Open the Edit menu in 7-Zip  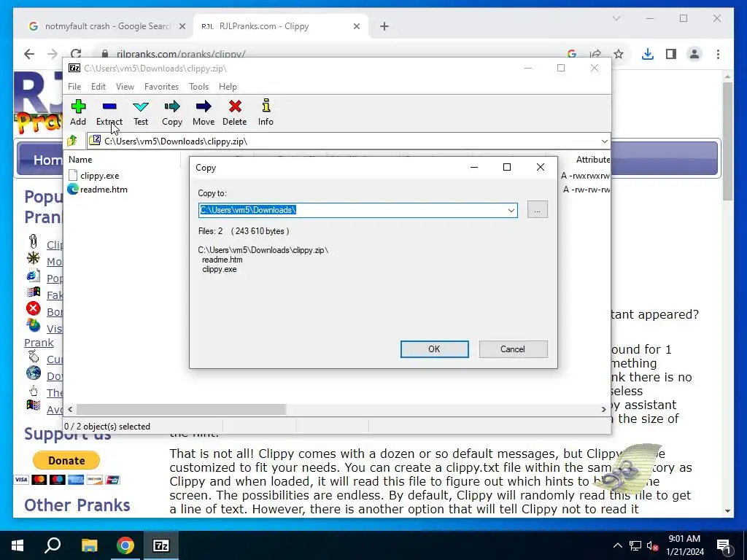tap(98, 87)
